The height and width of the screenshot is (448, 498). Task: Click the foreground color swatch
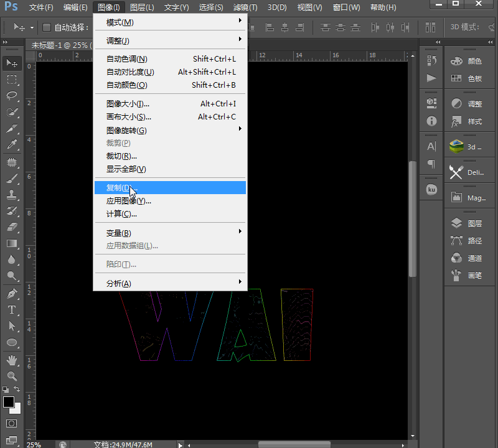coord(8,401)
